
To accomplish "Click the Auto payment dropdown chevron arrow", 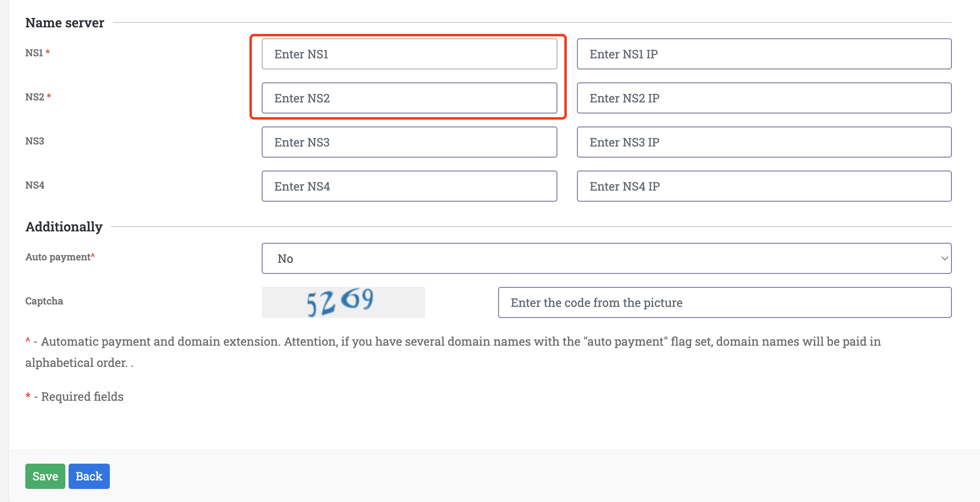I will [944, 258].
